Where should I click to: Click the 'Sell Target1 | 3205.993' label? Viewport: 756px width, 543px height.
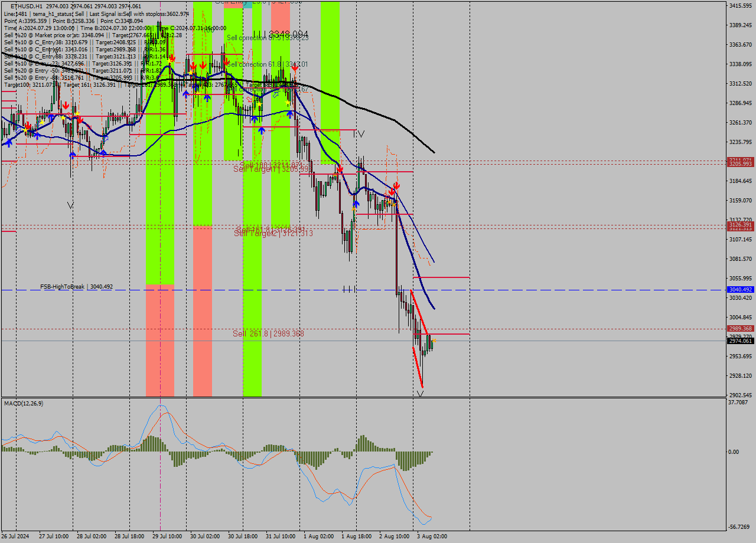(272, 169)
